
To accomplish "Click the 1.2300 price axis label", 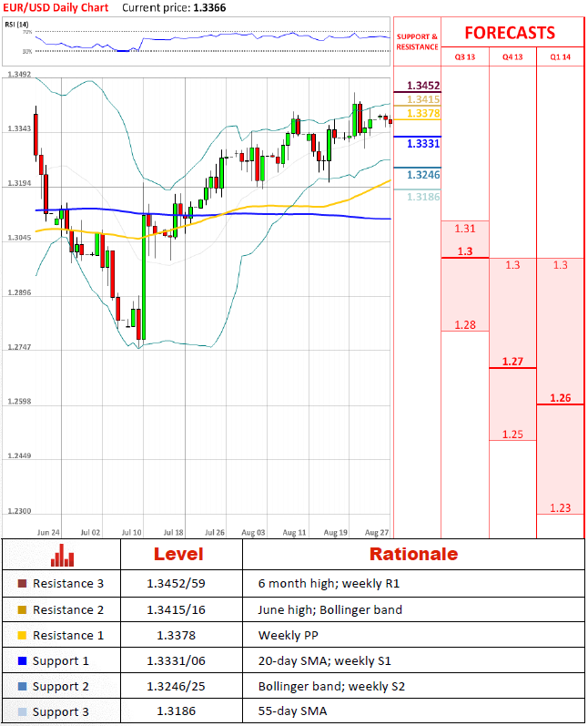I will tap(19, 511).
